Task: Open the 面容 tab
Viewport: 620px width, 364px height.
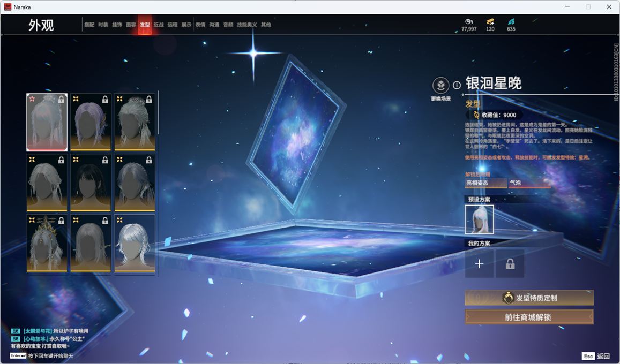Action: [x=131, y=25]
